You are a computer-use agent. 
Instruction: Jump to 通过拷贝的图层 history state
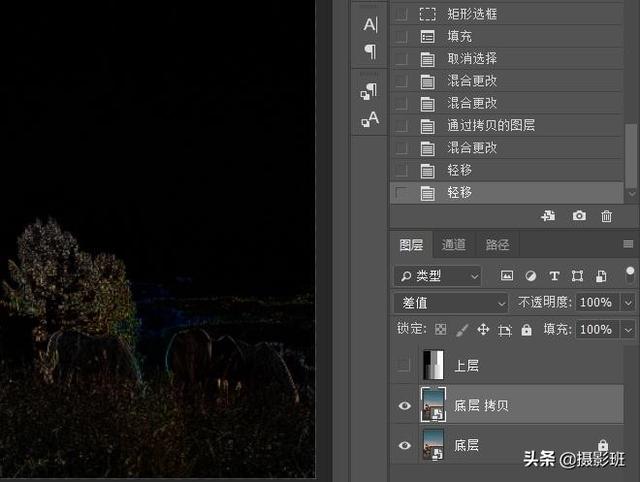[x=506, y=125]
